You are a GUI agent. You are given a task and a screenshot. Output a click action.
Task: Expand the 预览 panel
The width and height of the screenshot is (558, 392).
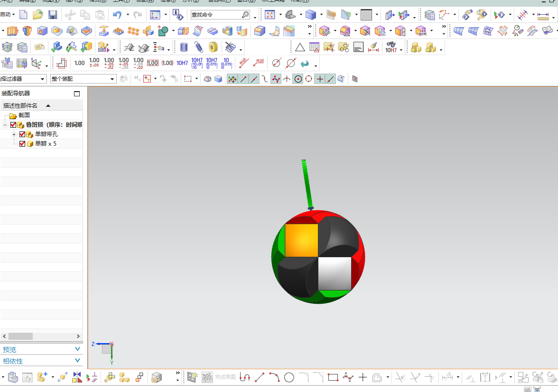[78, 349]
